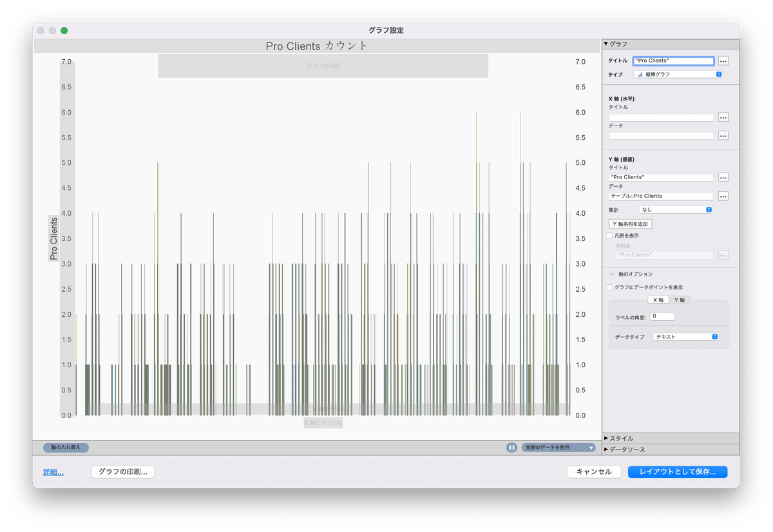Pause the chart preview playback
This screenshot has height=532, width=773.
coord(511,447)
